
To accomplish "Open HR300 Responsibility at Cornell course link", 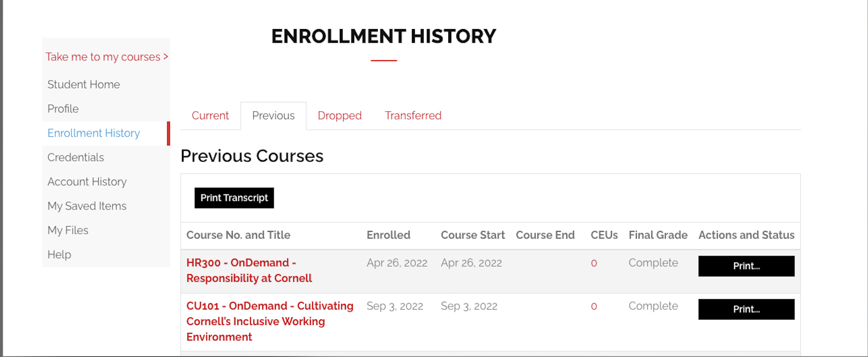I will (249, 271).
